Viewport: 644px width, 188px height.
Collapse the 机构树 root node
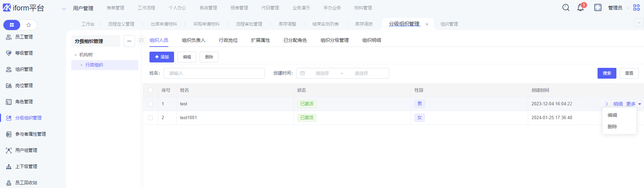click(x=75, y=55)
